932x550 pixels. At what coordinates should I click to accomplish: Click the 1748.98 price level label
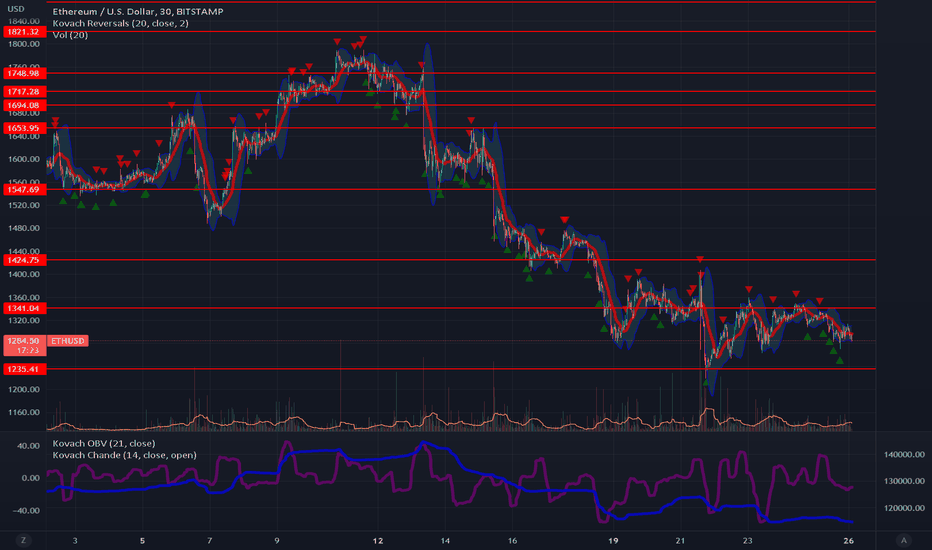tap(24, 73)
